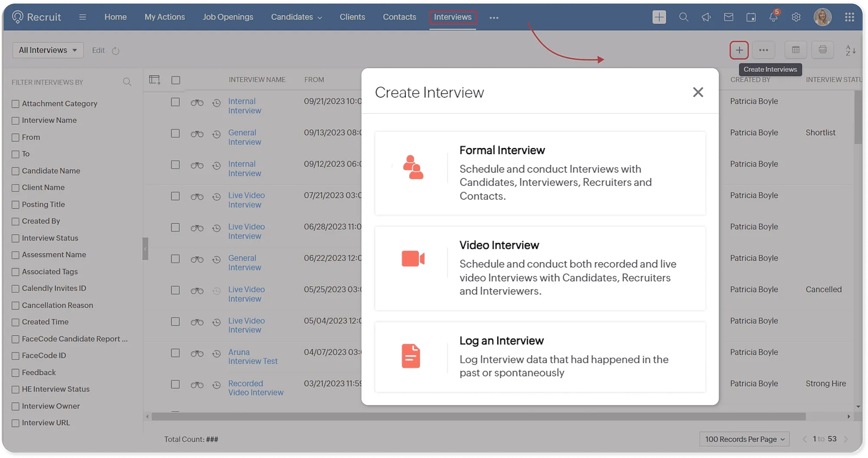Image resolution: width=868 pixels, height=458 pixels.
Task: Enable the Candidate Name filter checkbox
Action: tap(16, 171)
